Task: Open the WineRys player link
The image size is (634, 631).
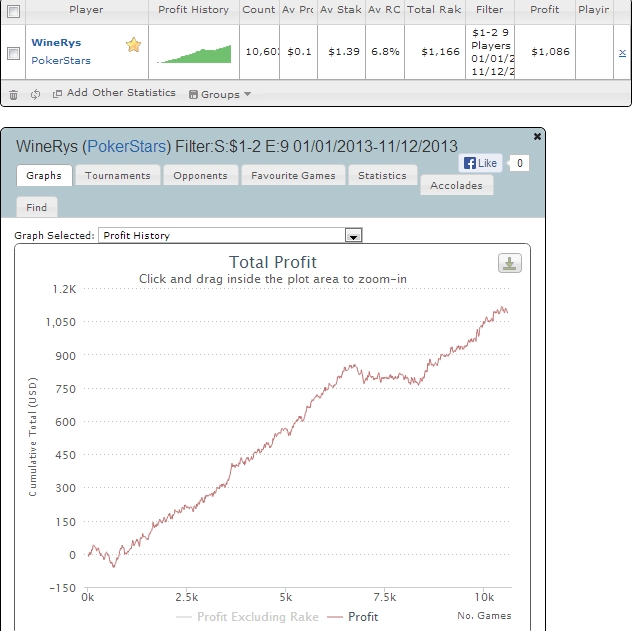Action: coord(56,42)
